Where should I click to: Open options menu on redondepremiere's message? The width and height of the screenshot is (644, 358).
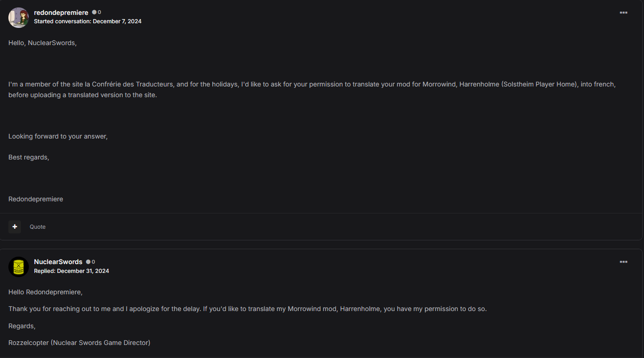(624, 13)
